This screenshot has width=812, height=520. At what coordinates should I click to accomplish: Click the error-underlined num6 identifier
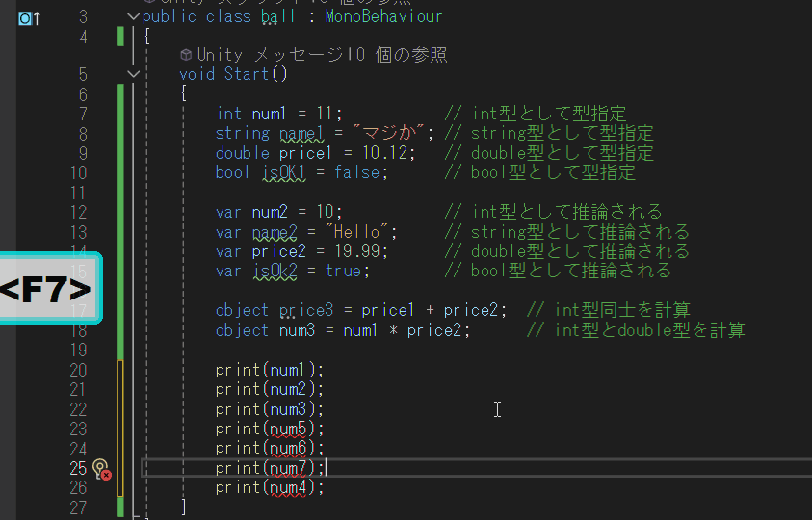[x=288, y=449]
